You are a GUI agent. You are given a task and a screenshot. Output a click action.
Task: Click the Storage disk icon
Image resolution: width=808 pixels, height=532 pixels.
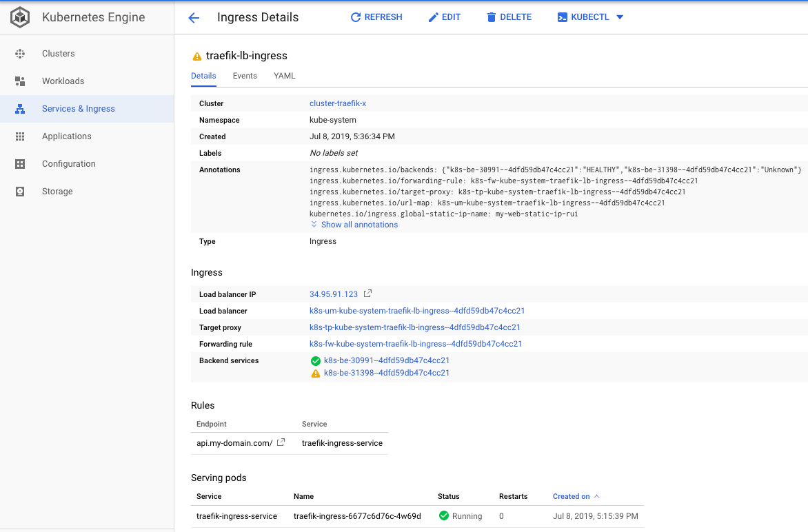(20, 191)
